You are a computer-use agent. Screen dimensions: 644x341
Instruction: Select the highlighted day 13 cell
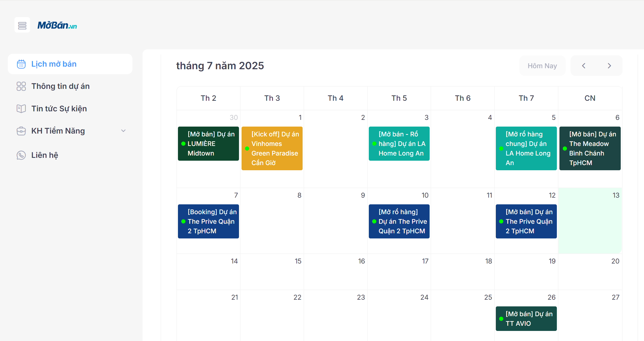click(x=590, y=225)
